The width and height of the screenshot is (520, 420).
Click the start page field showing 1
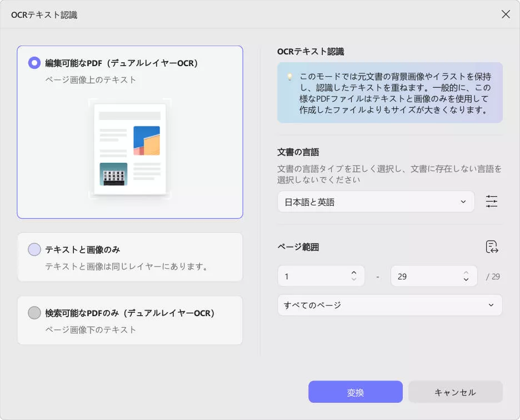point(321,276)
